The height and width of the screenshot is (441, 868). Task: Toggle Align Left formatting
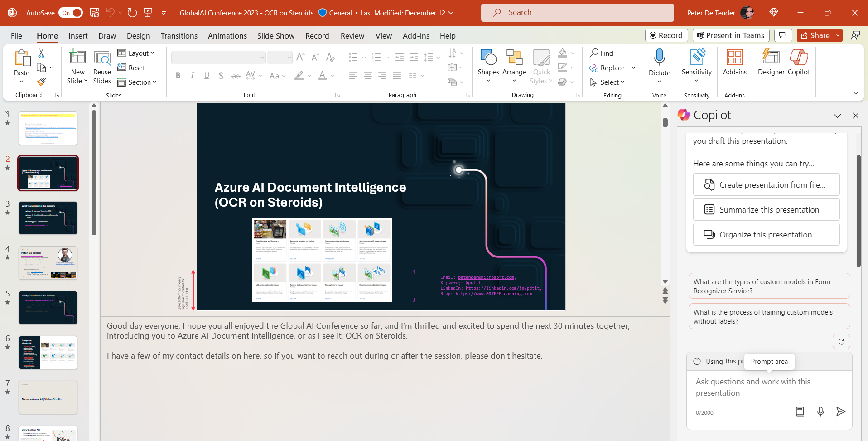pos(353,76)
